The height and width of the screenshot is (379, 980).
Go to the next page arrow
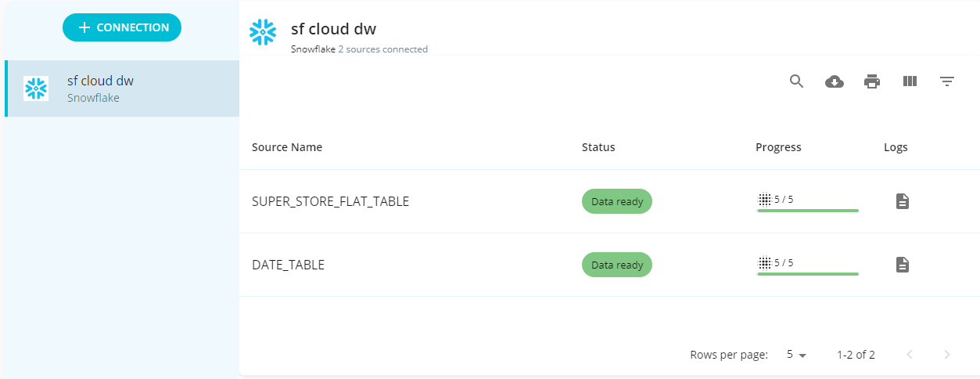point(947,355)
